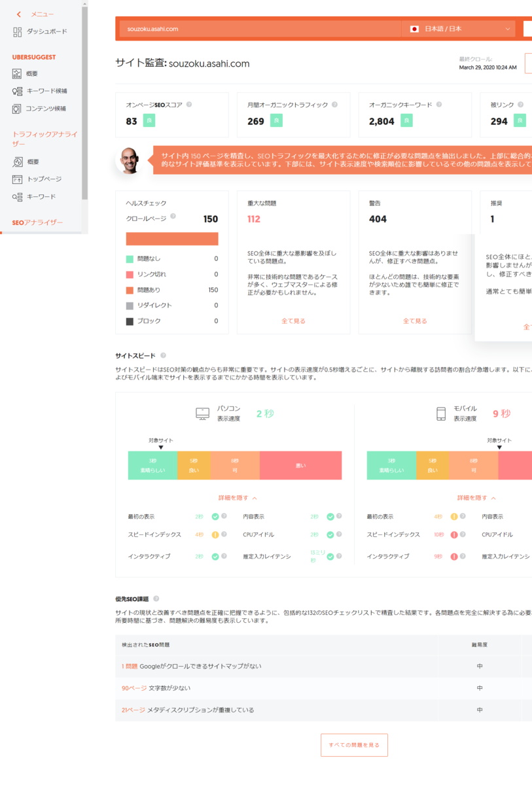Image resolution: width=532 pixels, height=785 pixels.
Task: Click the help icon beside オンページSEOスコア
Action: [189, 105]
